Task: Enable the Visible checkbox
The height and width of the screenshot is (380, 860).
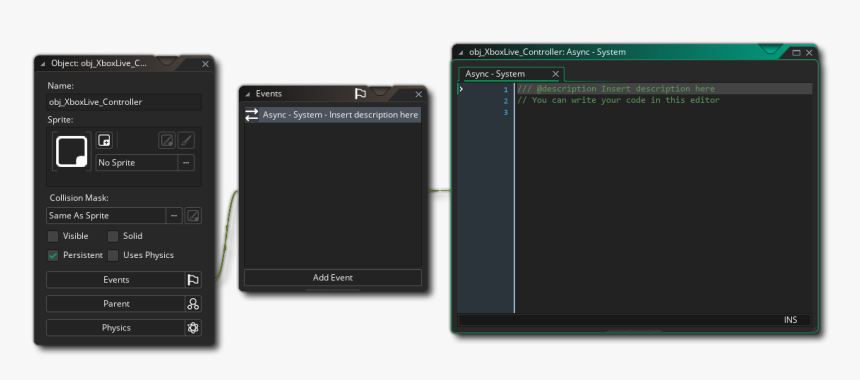Action: (53, 236)
